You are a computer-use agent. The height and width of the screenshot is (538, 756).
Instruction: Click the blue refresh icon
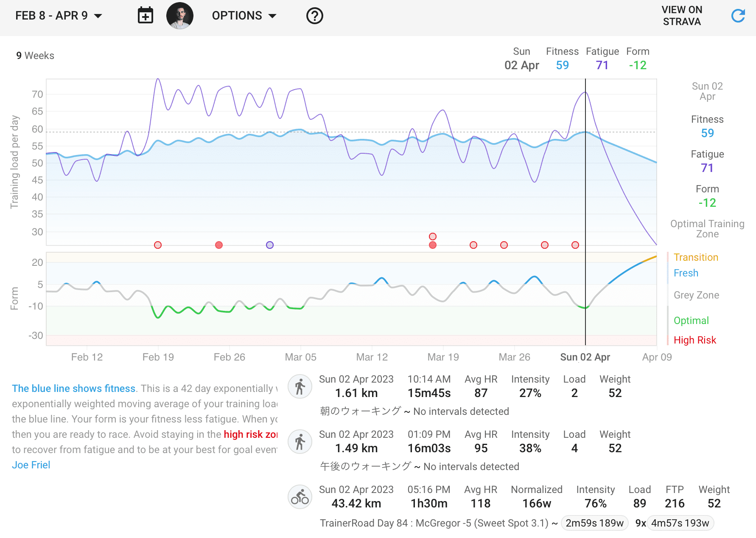coord(738,16)
